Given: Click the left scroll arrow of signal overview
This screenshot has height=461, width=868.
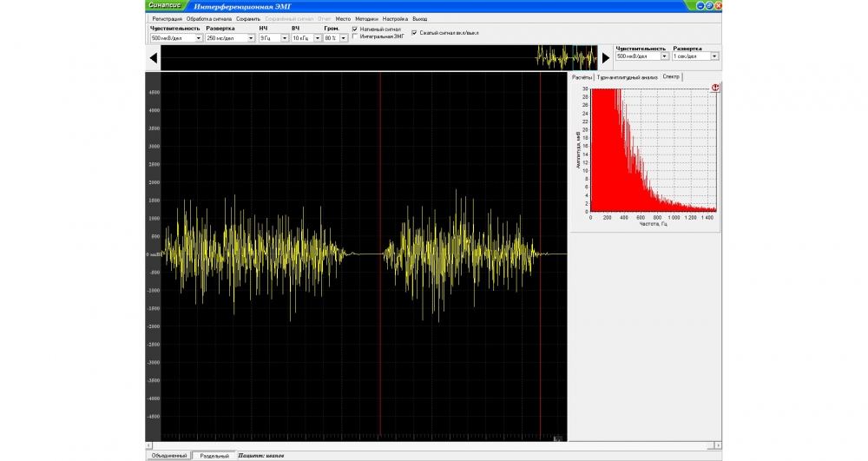Looking at the screenshot, I should (153, 58).
